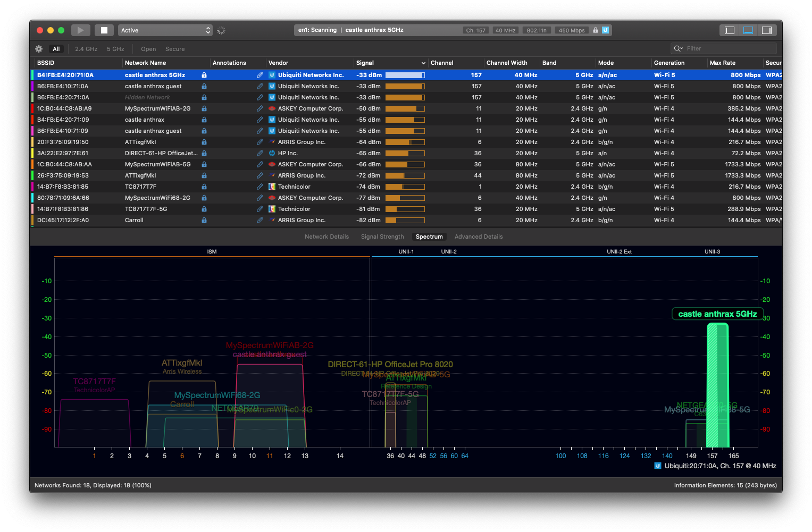The width and height of the screenshot is (812, 532).
Task: Edit annotation pencil for DIRECT-61-HP OfficeJet row
Action: pos(259,153)
